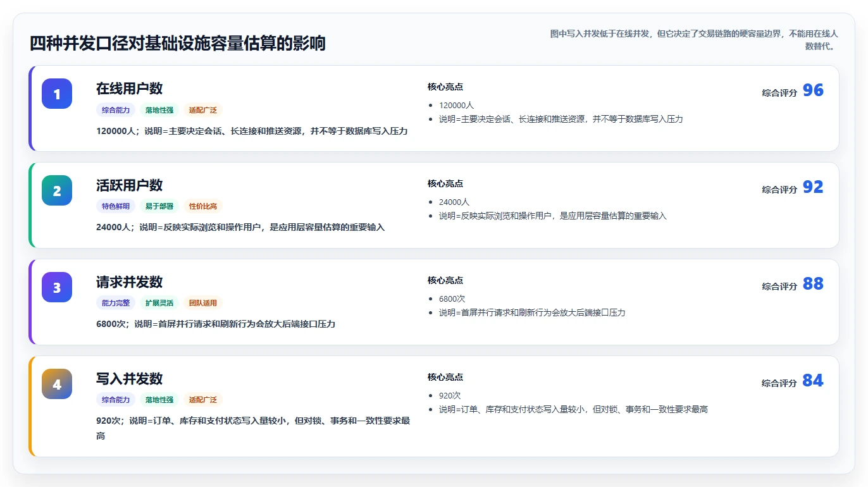Click the number 3 badge icon
The image size is (868, 487).
click(57, 287)
